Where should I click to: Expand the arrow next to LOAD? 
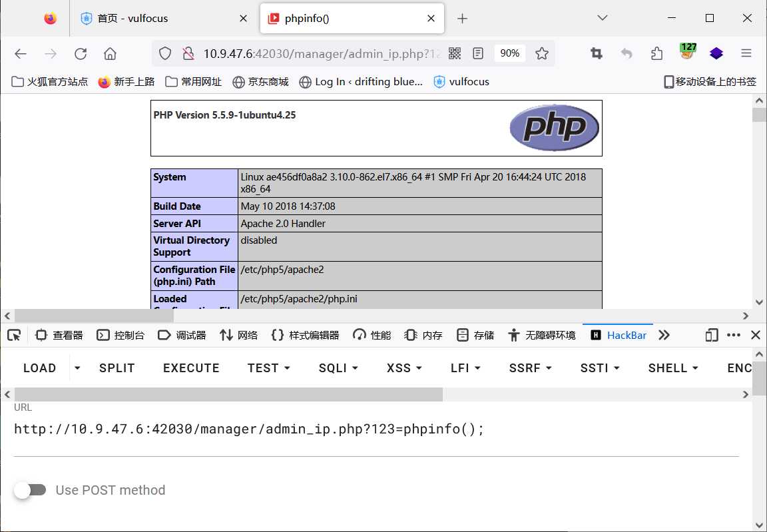click(77, 368)
